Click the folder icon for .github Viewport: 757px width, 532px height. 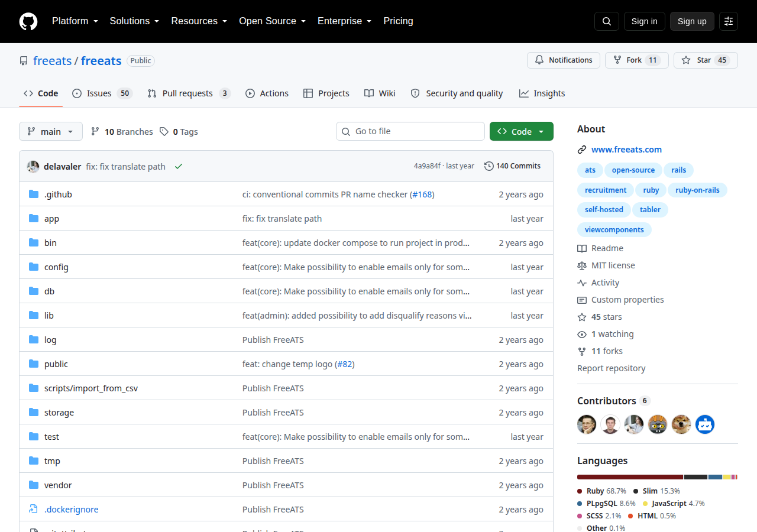pos(34,194)
